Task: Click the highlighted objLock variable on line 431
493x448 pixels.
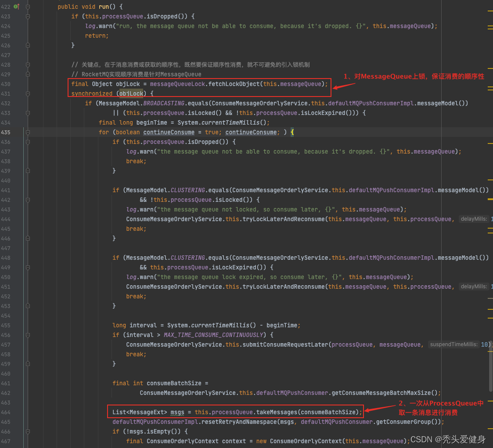Action: pos(131,94)
